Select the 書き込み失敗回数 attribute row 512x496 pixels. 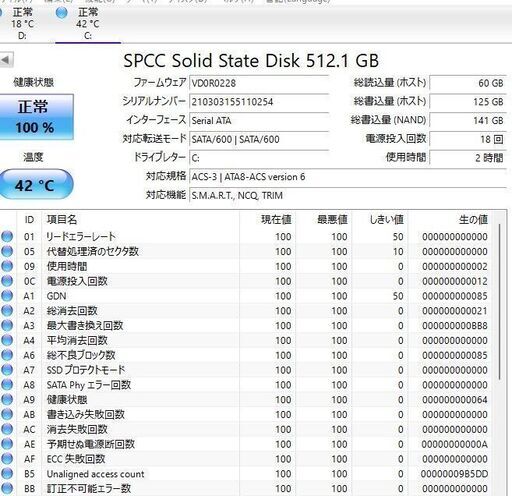247,414
